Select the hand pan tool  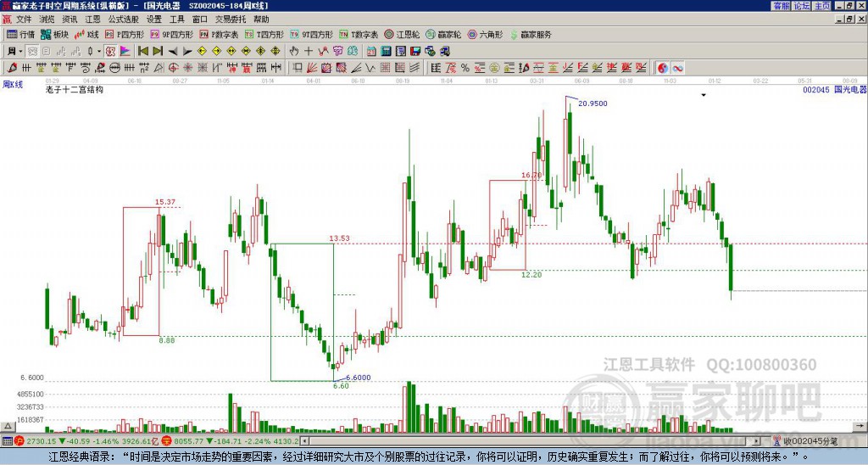click(x=293, y=52)
